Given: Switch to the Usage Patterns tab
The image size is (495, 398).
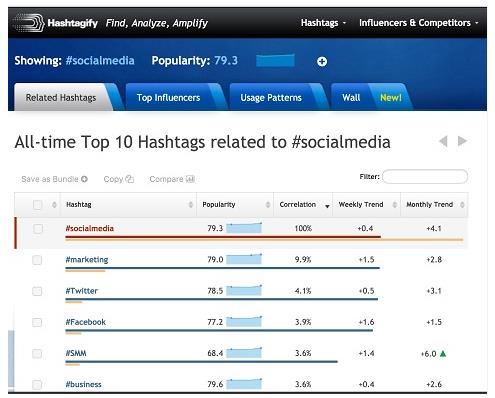Looking at the screenshot, I should [271, 97].
